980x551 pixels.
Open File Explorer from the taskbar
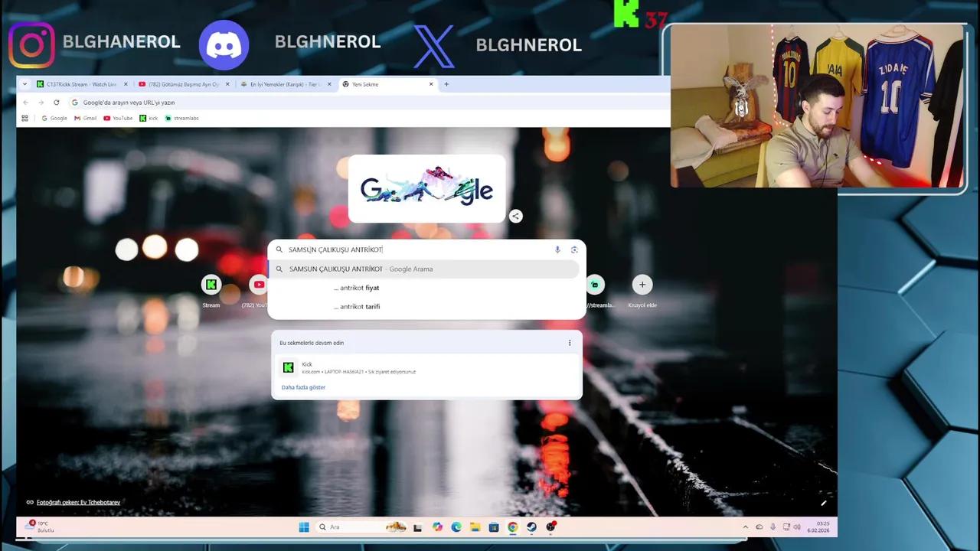475,527
